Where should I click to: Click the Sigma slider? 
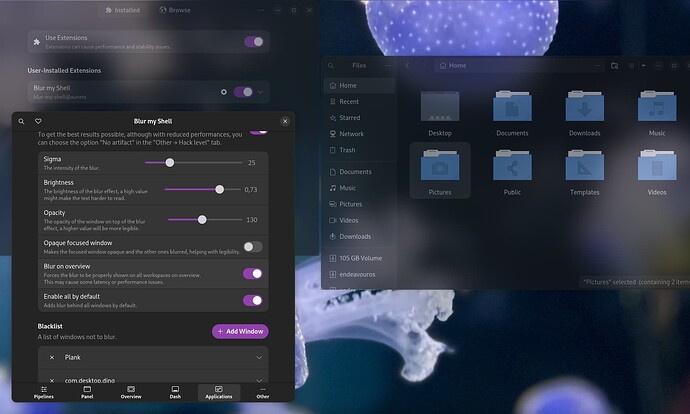(194, 163)
